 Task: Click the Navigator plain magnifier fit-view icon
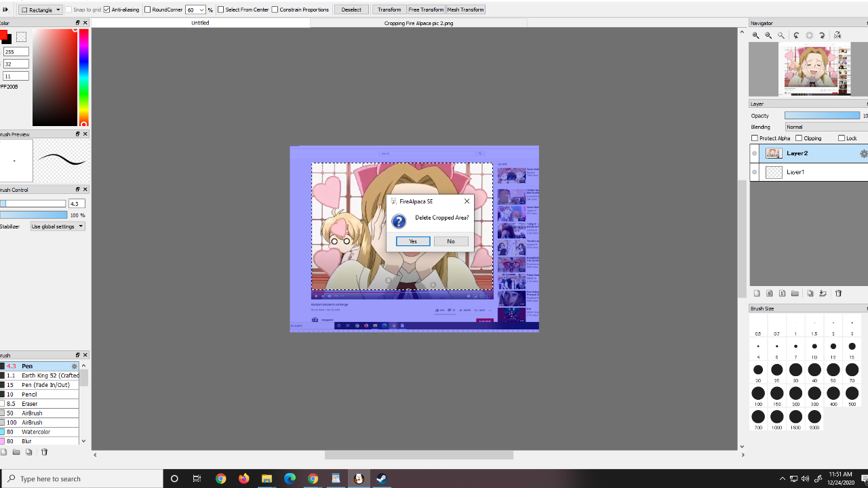[x=781, y=35]
